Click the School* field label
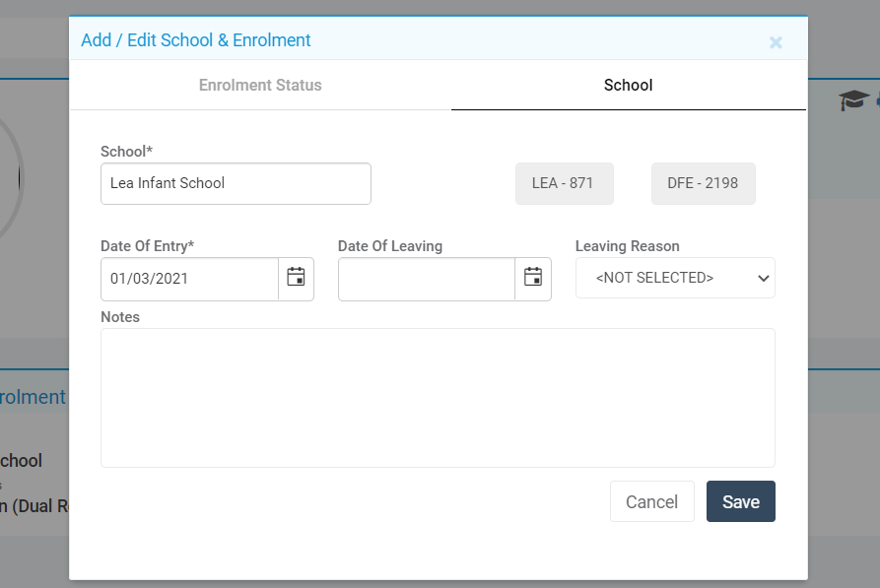This screenshot has height=588, width=880. tap(127, 152)
